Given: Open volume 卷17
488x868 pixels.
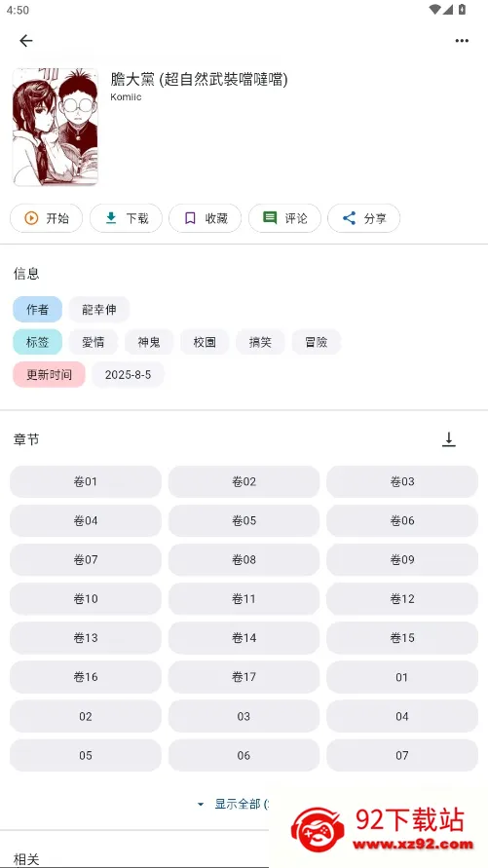Looking at the screenshot, I should [244, 677].
